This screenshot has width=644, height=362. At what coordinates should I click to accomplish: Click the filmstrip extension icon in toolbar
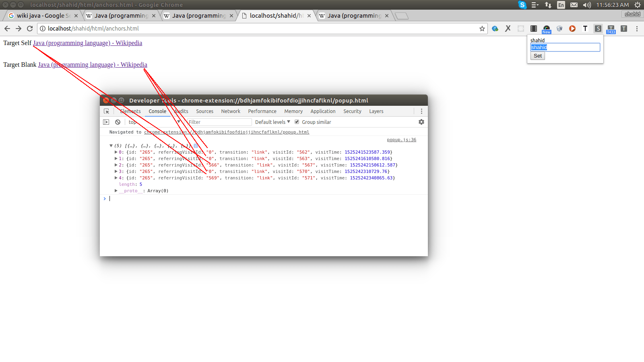coord(534,29)
